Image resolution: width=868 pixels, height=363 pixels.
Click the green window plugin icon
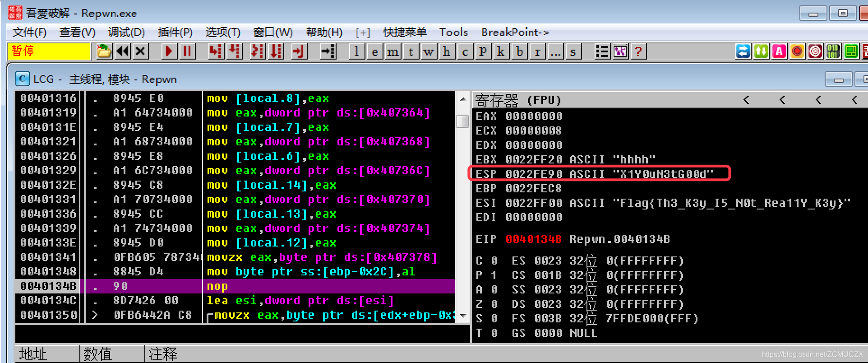click(x=851, y=51)
